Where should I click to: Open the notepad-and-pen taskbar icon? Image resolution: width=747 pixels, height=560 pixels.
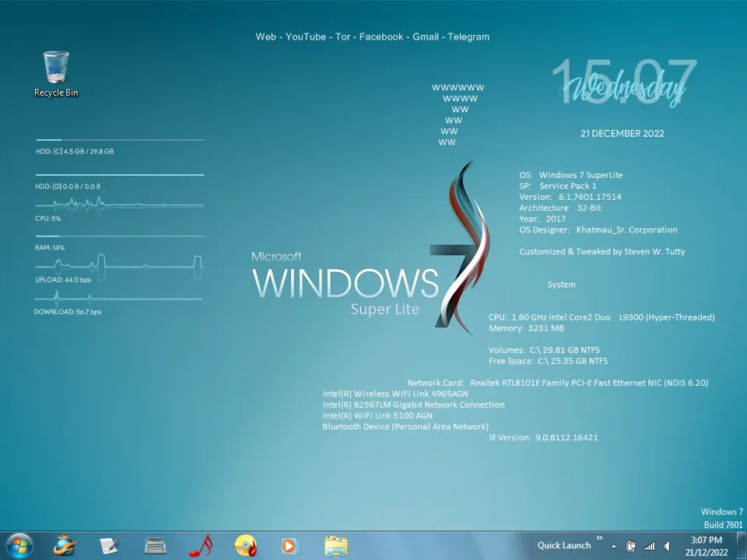pos(110,546)
